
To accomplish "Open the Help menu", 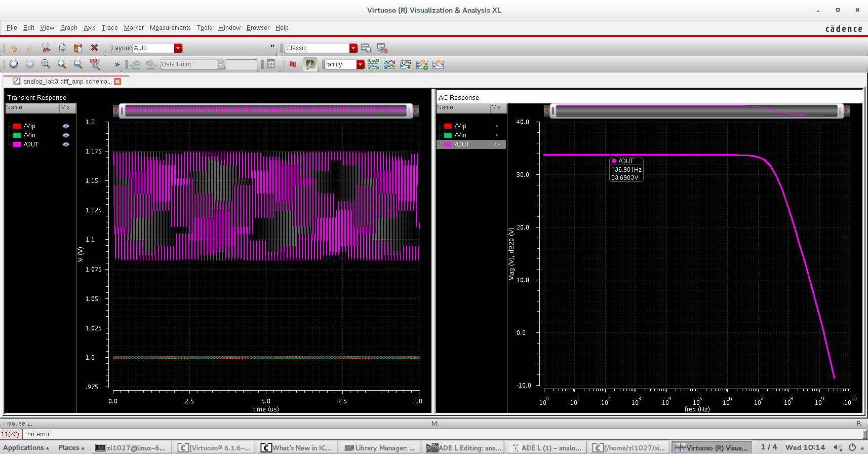I will click(282, 28).
